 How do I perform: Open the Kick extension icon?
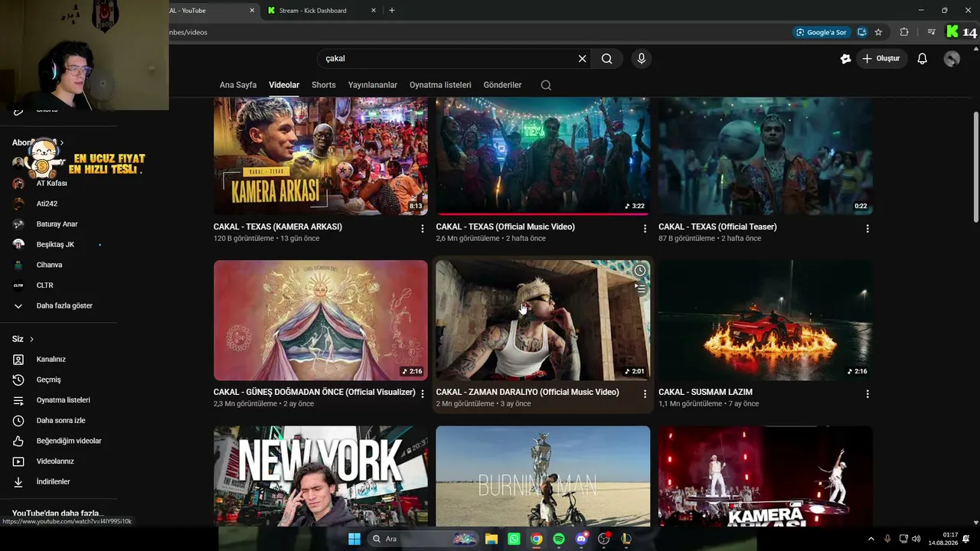pos(952,32)
